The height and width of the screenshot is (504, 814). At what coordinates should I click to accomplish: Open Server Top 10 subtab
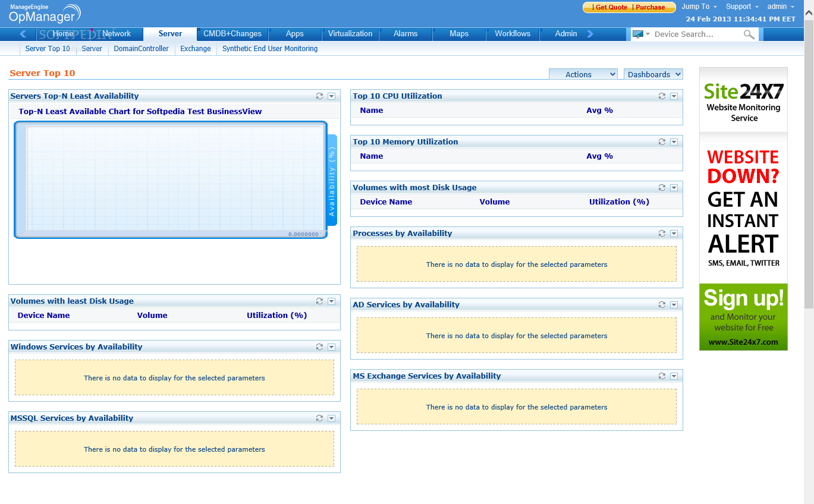point(48,49)
